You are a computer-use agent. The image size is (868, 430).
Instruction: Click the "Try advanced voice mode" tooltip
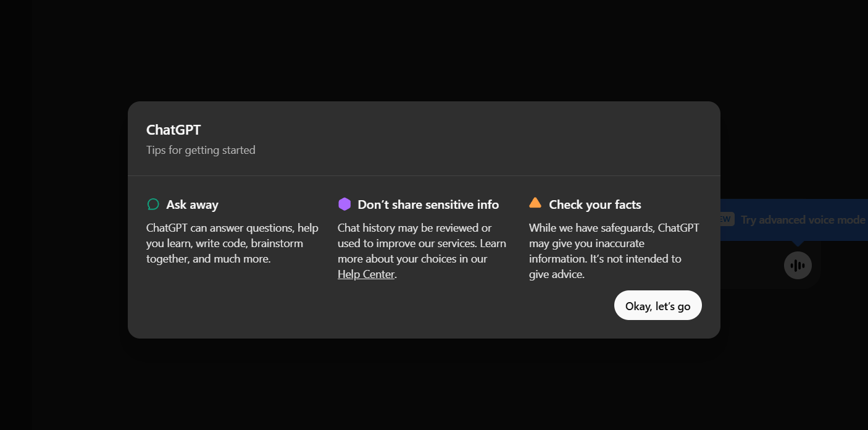(x=803, y=220)
